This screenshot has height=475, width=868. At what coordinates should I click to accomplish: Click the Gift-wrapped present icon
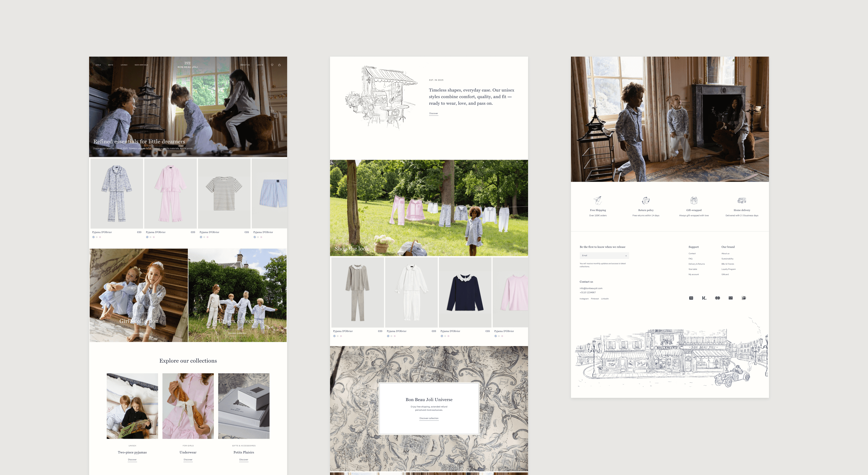[694, 200]
